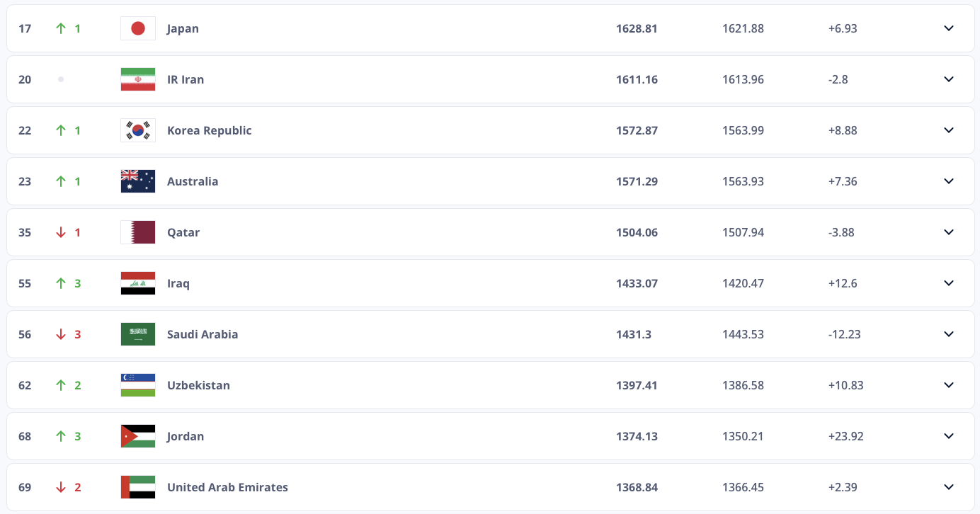Click the Qatar flag icon
This screenshot has width=980, height=514.
point(138,232)
